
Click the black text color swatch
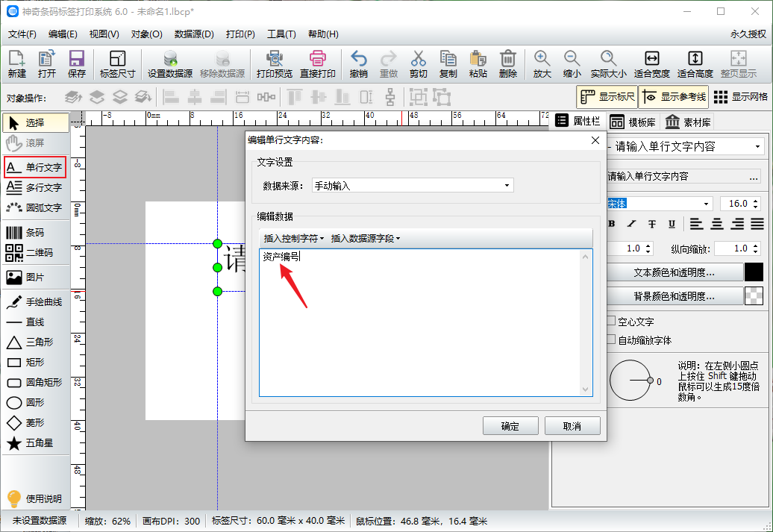tap(754, 272)
